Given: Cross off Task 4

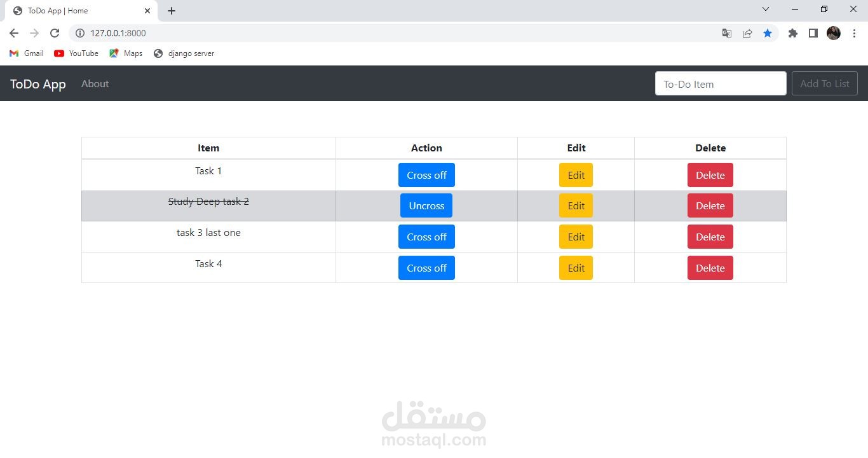Looking at the screenshot, I should click(x=426, y=268).
